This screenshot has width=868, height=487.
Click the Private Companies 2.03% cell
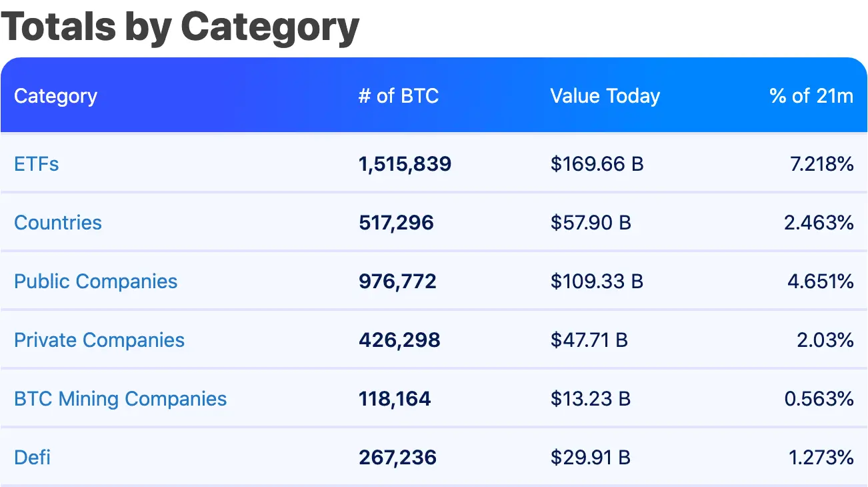825,340
